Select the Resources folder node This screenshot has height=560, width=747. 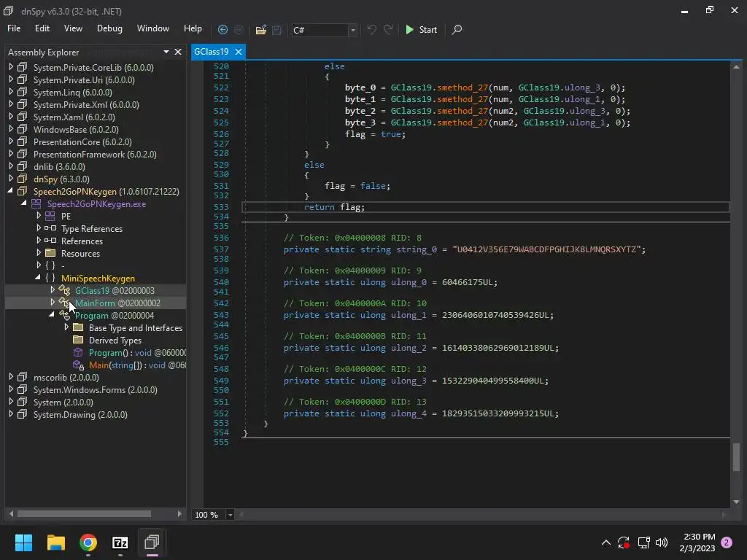tap(80, 253)
